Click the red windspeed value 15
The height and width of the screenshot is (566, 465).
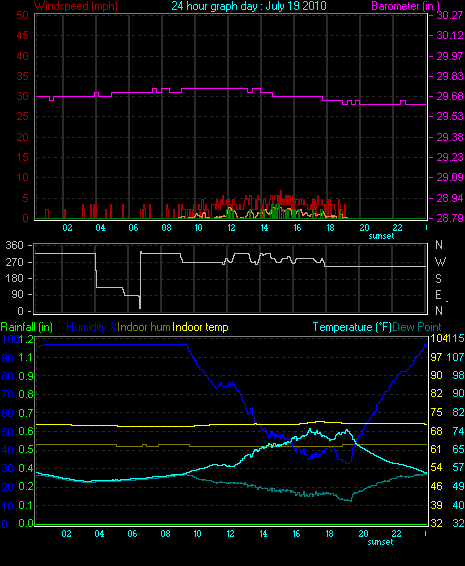tap(22, 157)
